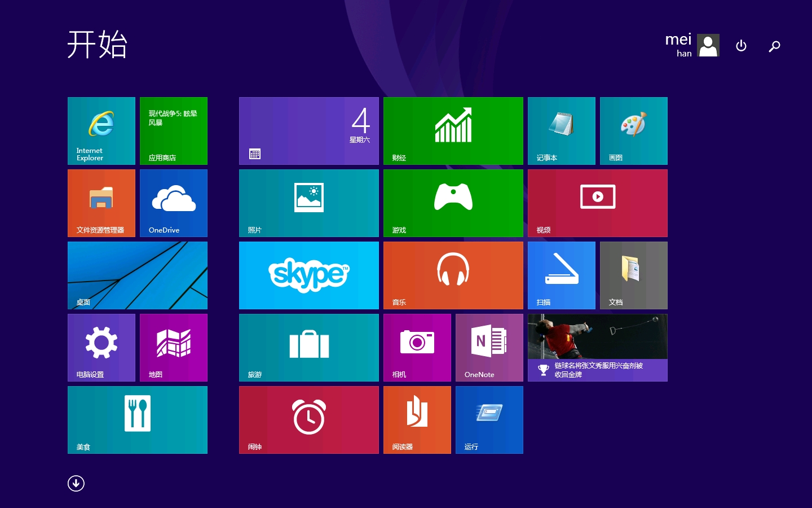The width and height of the screenshot is (812, 508).
Task: Open Internet Explorer from the Start screen
Action: coord(101,130)
